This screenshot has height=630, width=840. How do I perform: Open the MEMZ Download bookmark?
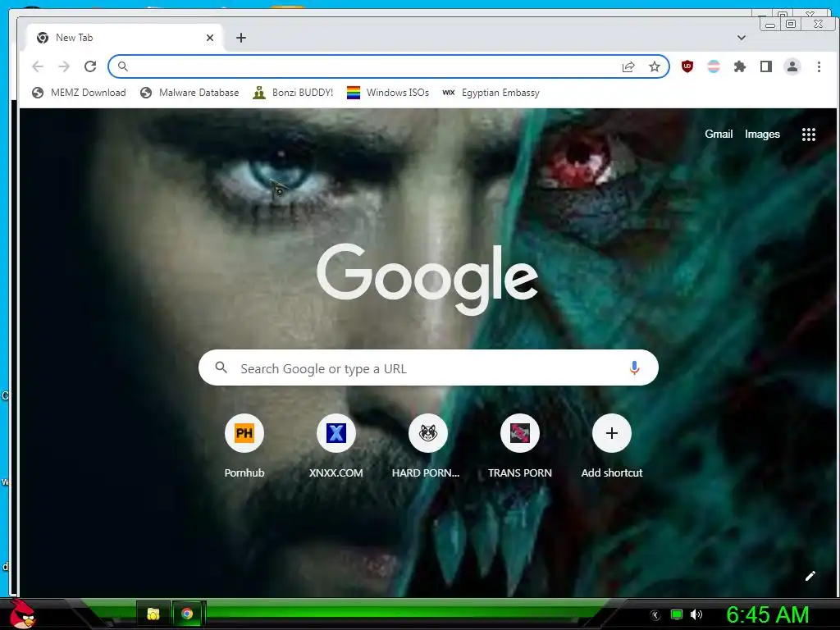(x=79, y=93)
